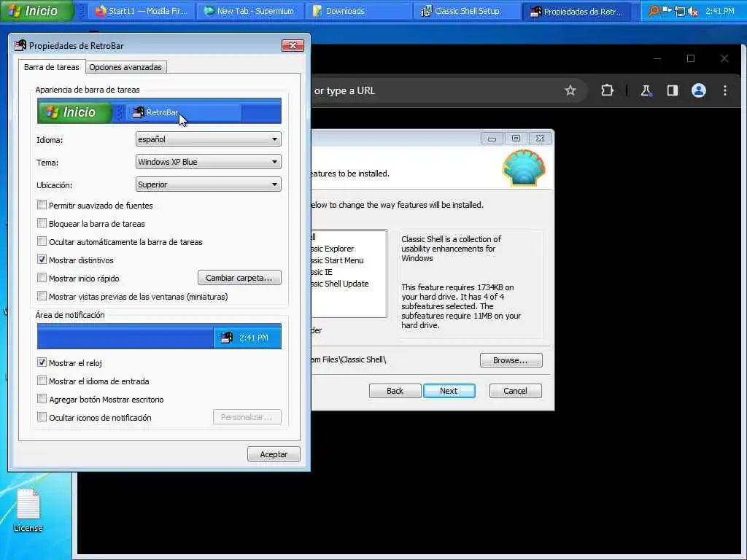This screenshot has width=747, height=560.
Task: Click the RetroBar properties title bar icon
Action: click(x=20, y=45)
